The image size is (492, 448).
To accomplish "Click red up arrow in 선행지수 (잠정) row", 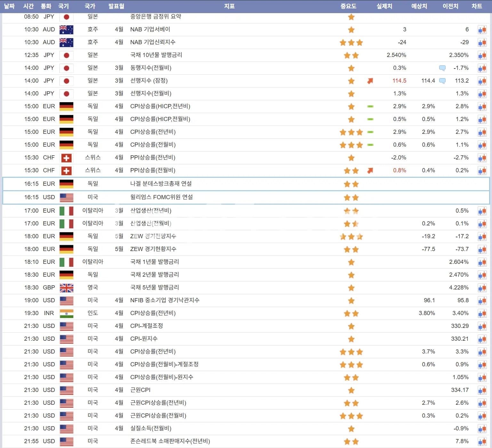I will pyautogui.click(x=370, y=81).
